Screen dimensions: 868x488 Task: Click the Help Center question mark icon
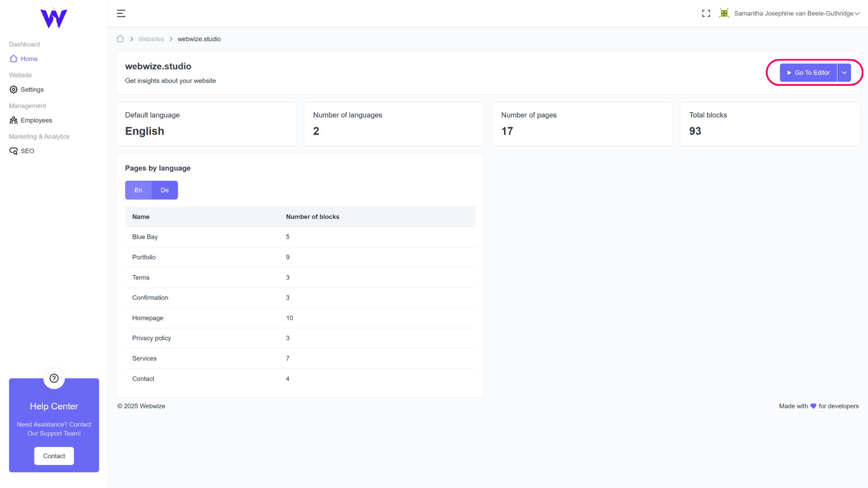point(54,378)
